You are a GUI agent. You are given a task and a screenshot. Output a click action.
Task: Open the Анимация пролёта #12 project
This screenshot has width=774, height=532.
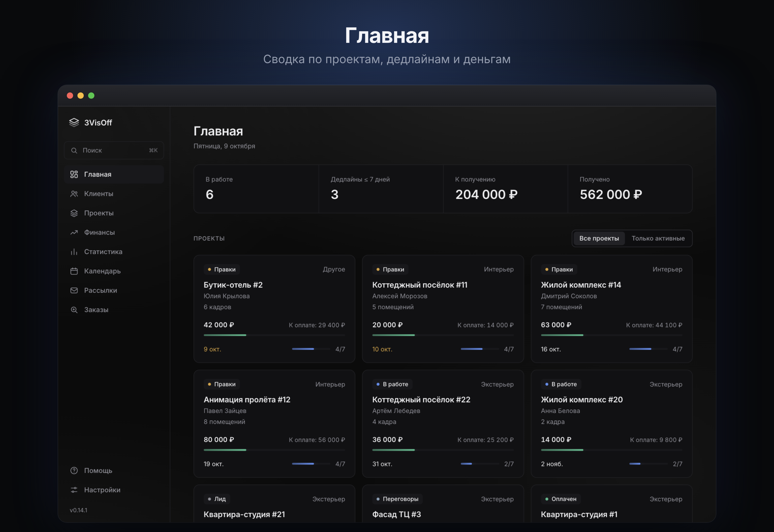pos(274,424)
